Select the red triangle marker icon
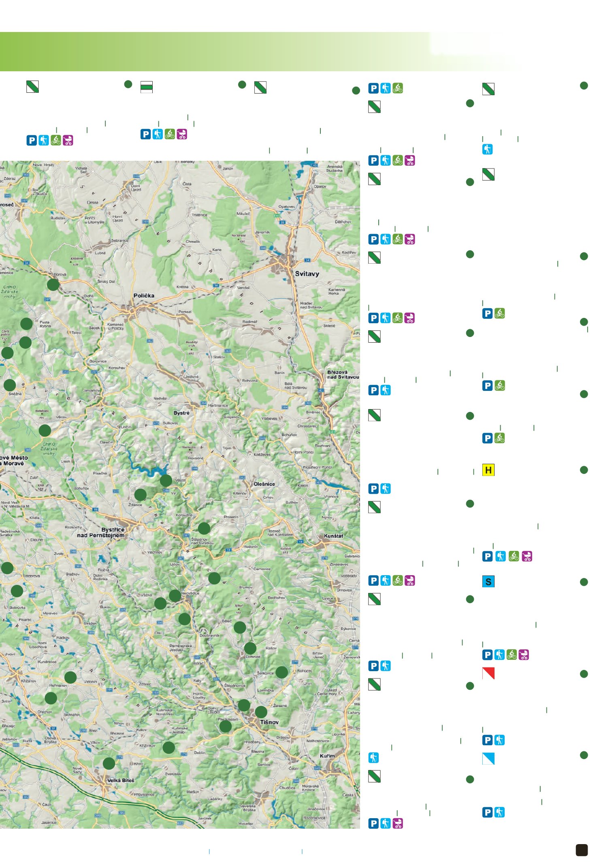 click(488, 673)
